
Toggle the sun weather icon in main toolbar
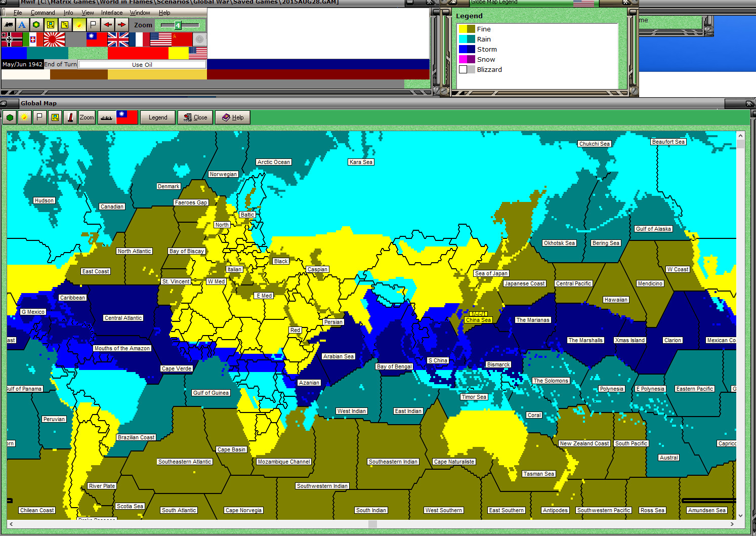[x=79, y=24]
